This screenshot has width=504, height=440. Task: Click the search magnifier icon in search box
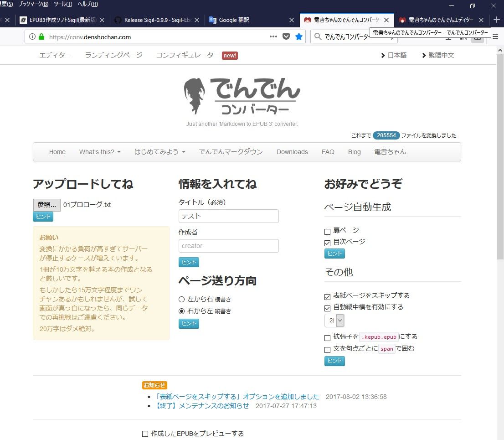(x=318, y=36)
